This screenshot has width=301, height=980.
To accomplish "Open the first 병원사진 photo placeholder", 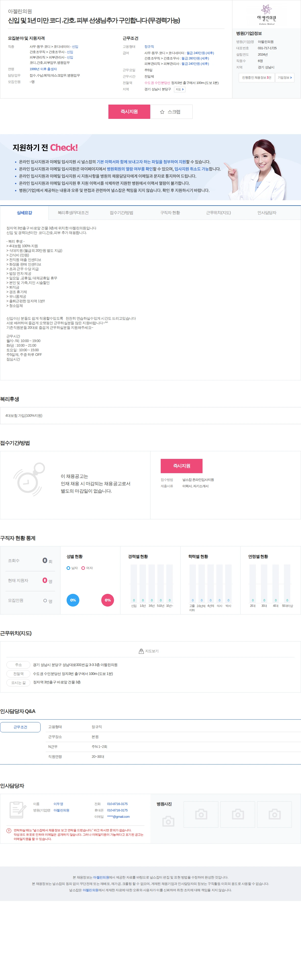I will pyautogui.click(x=201, y=814).
